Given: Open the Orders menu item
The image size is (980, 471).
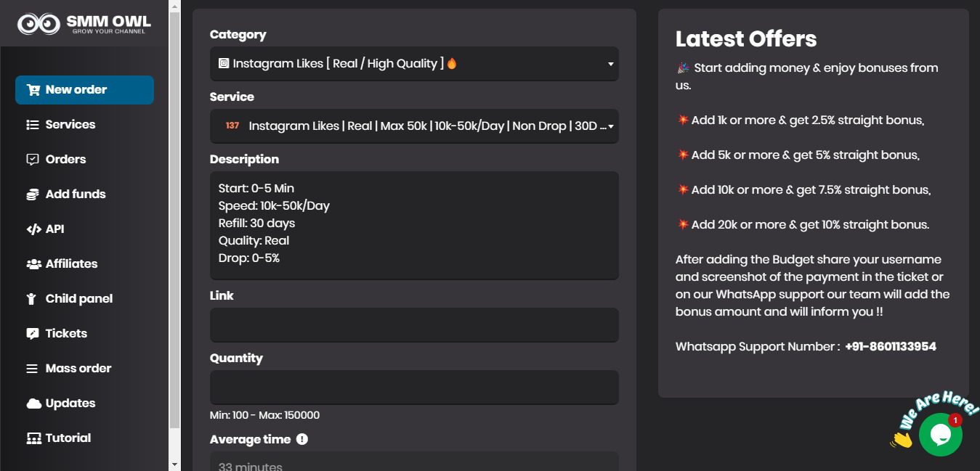Looking at the screenshot, I should [x=65, y=160].
